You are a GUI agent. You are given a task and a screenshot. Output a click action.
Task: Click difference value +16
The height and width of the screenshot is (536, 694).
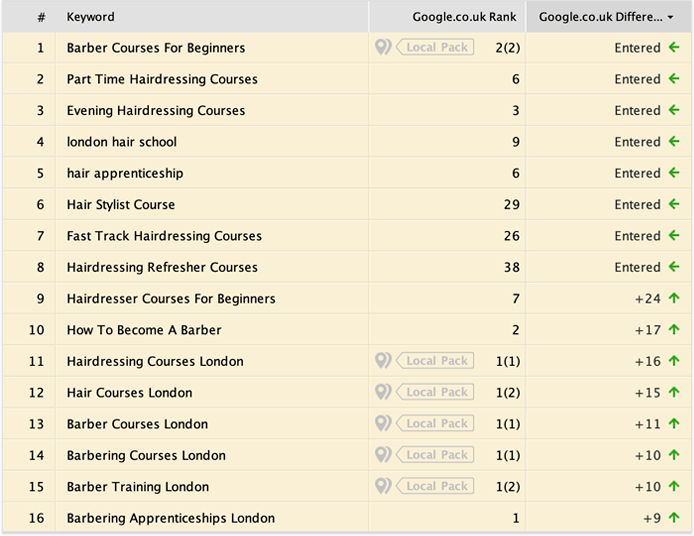[648, 362]
